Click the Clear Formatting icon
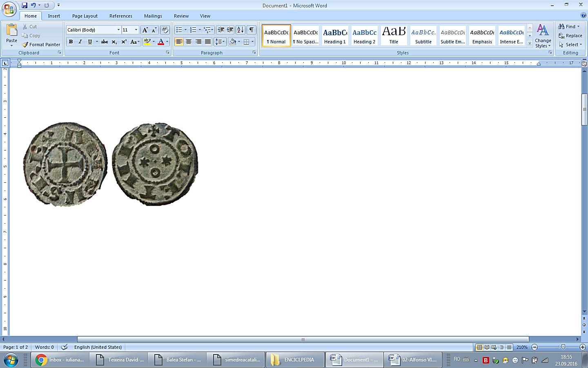 165,30
